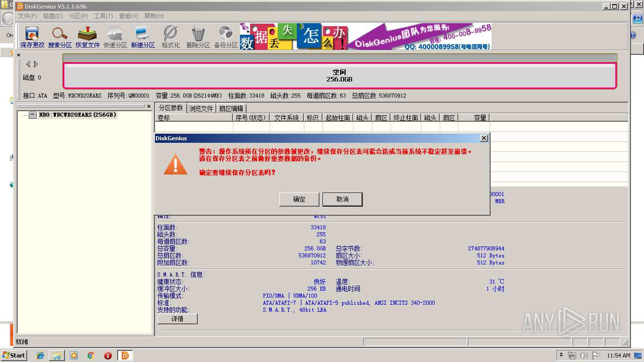
Task: Click the S.M.A.R.T., 48bit LBA features text
Action: [x=294, y=310]
